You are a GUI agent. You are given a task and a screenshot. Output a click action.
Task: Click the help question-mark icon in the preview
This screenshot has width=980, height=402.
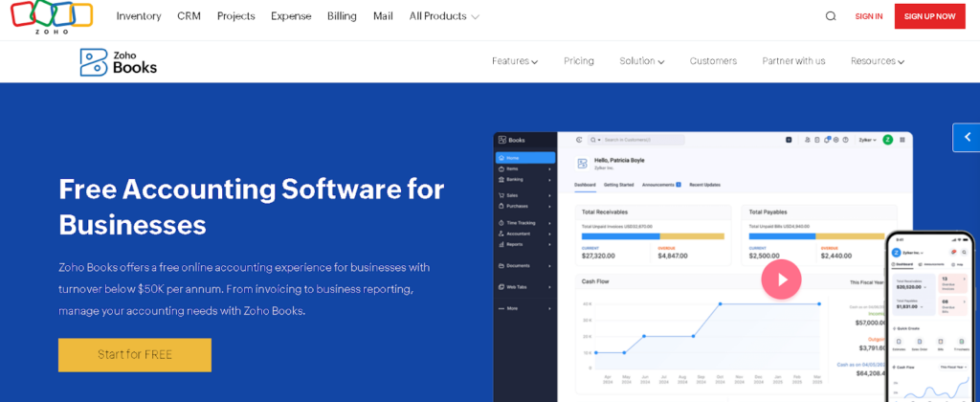(x=845, y=140)
